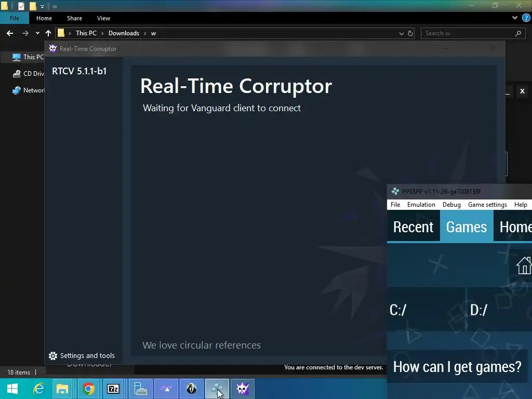Launch Google Chrome from the taskbar
The image size is (532, 399).
pos(88,389)
